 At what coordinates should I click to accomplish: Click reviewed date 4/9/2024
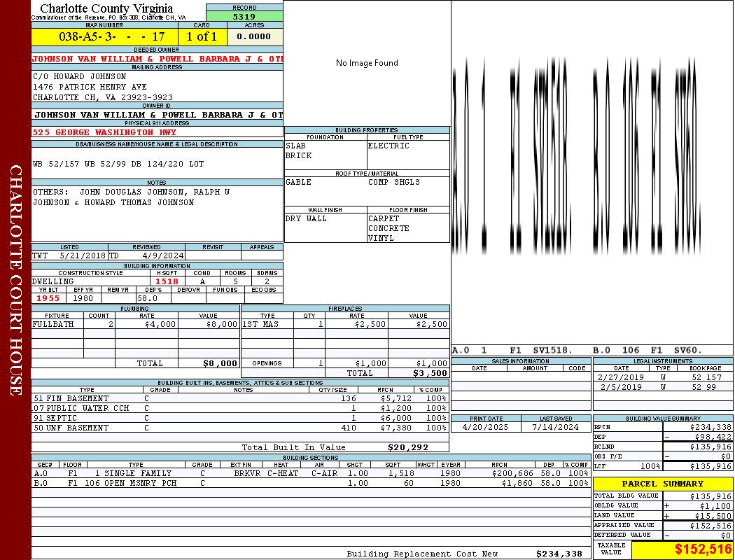[163, 256]
